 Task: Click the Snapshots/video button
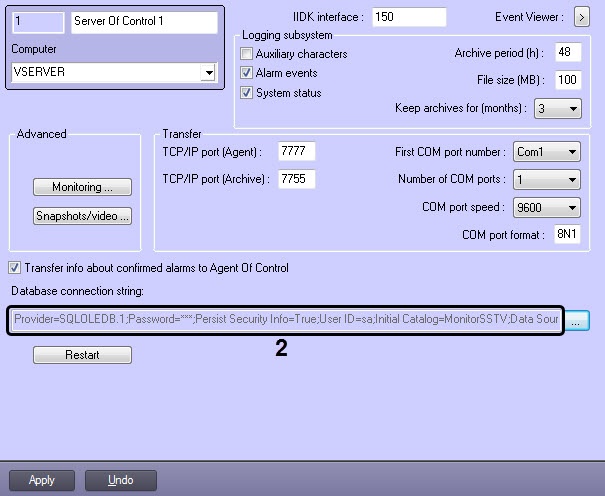point(82,216)
